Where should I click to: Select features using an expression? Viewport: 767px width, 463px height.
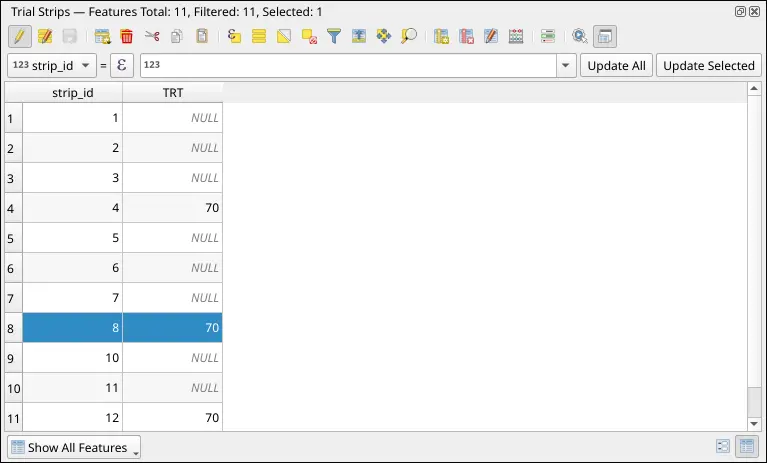[x=234, y=37]
